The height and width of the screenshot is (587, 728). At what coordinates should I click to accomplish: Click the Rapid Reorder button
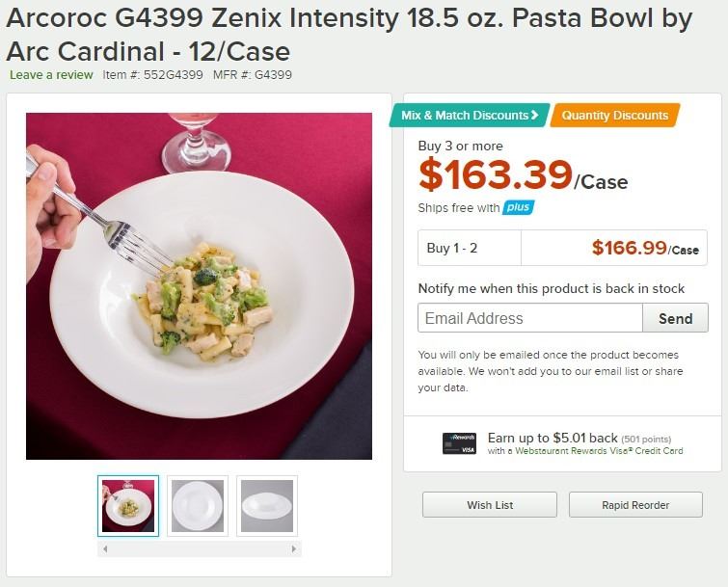pyautogui.click(x=635, y=504)
